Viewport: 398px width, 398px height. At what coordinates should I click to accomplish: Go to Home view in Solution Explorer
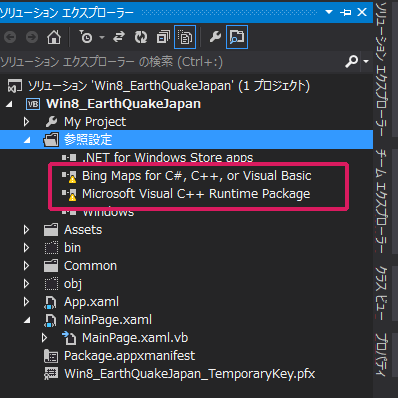point(54,37)
